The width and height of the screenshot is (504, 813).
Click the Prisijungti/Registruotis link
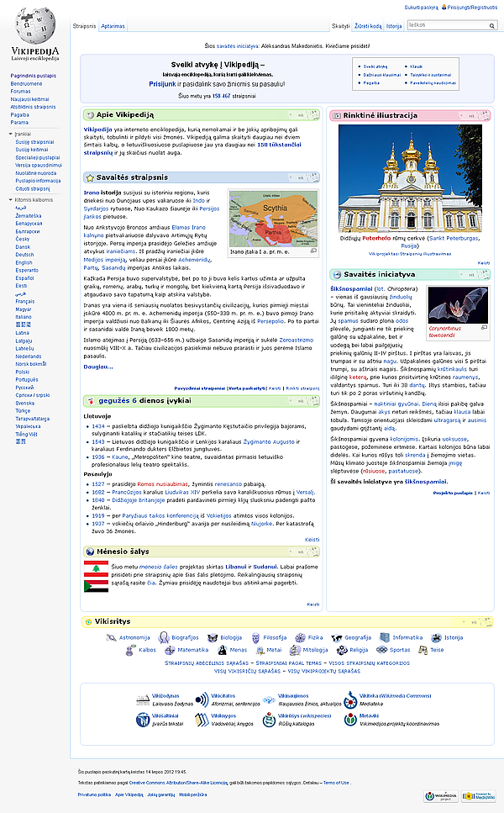(472, 8)
